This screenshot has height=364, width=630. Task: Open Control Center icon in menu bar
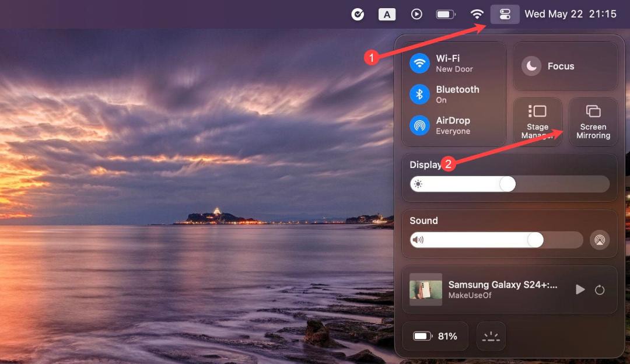coord(505,15)
